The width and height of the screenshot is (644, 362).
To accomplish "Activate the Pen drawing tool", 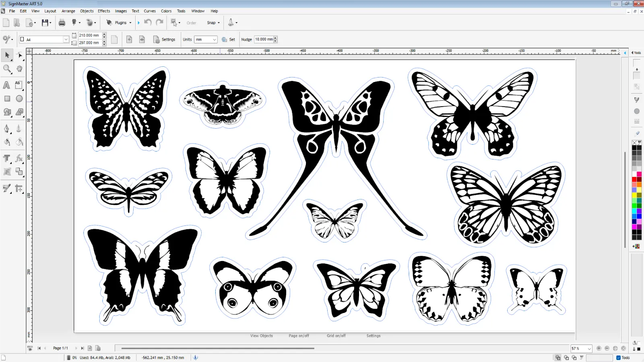I will click(x=7, y=129).
